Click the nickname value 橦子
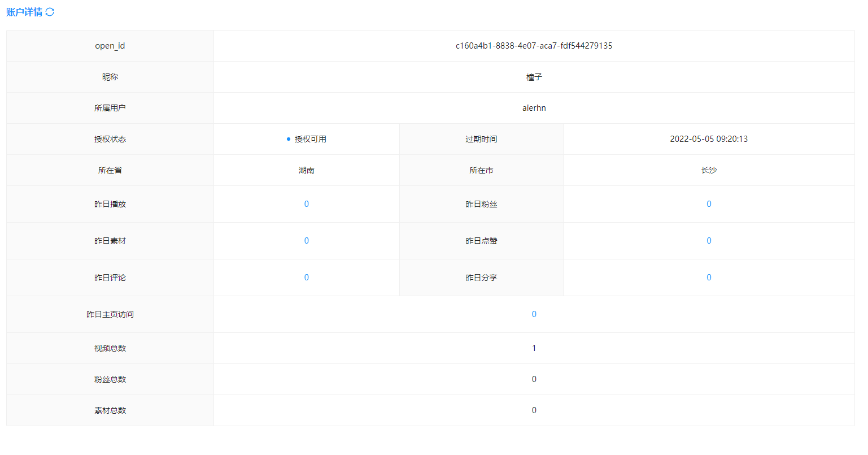Image resolution: width=868 pixels, height=455 pixels. 534,77
